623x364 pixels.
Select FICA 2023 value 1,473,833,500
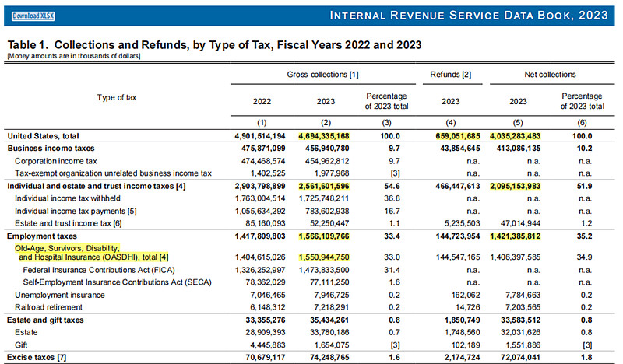point(324,270)
